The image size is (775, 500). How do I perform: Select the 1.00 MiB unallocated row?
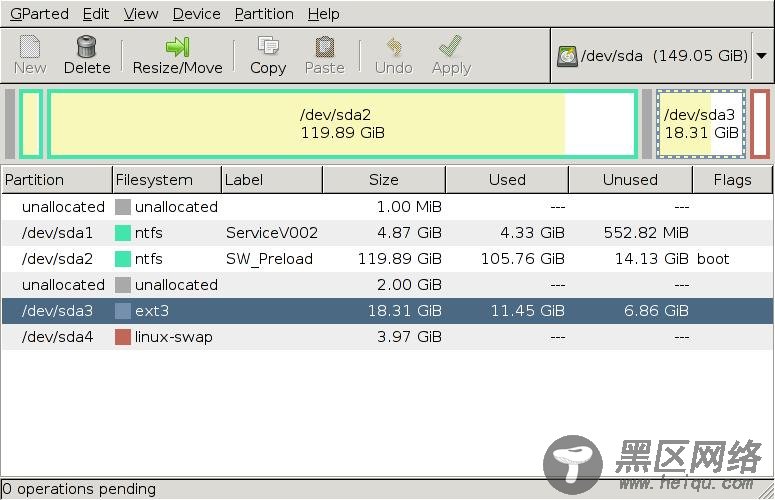(387, 207)
